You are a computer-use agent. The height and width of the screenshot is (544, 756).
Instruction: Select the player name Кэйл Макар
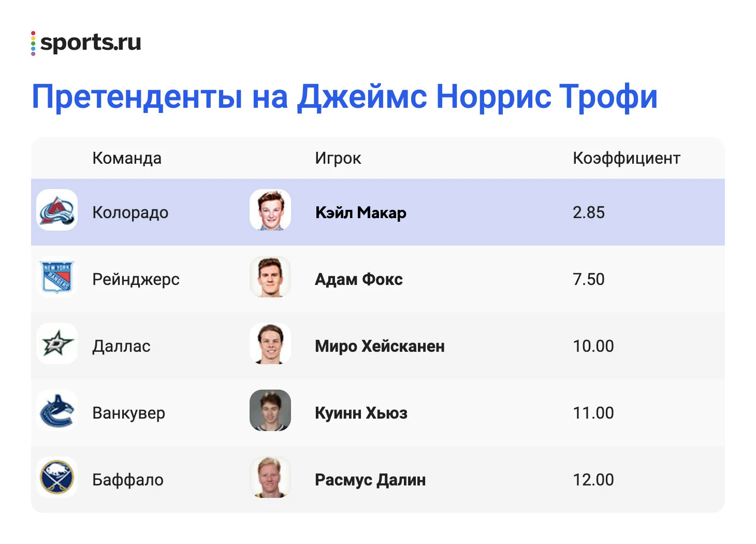[361, 212]
